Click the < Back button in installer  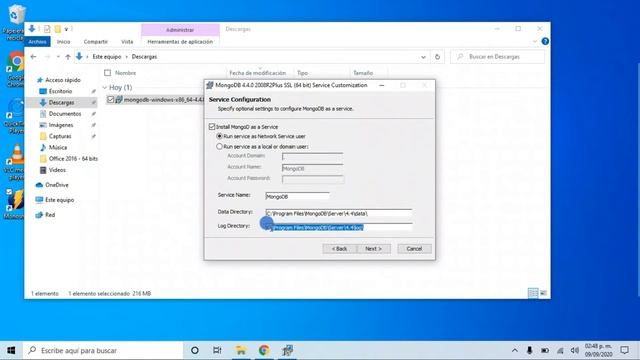click(x=339, y=249)
